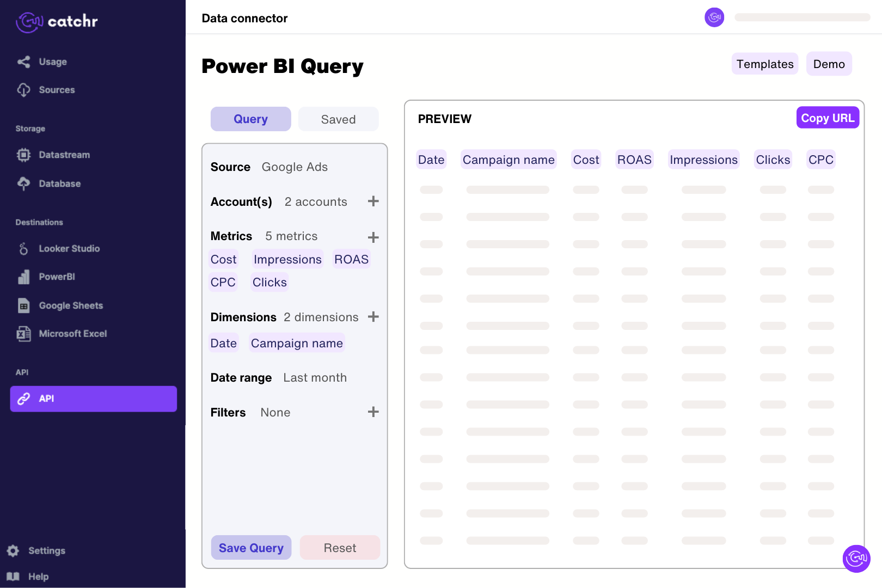Image resolution: width=882 pixels, height=588 pixels.
Task: Click the Reset button
Action: pos(340,548)
